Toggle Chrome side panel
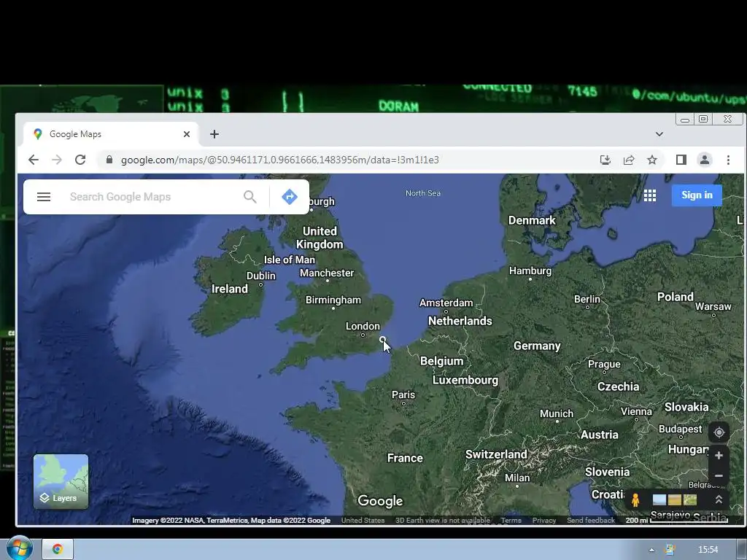Image resolution: width=747 pixels, height=560 pixels. pos(681,160)
